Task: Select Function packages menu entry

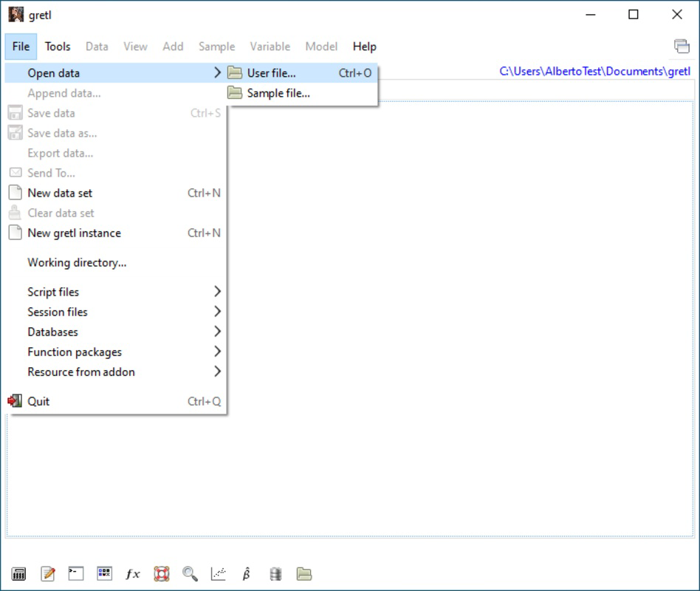Action: click(x=116, y=352)
